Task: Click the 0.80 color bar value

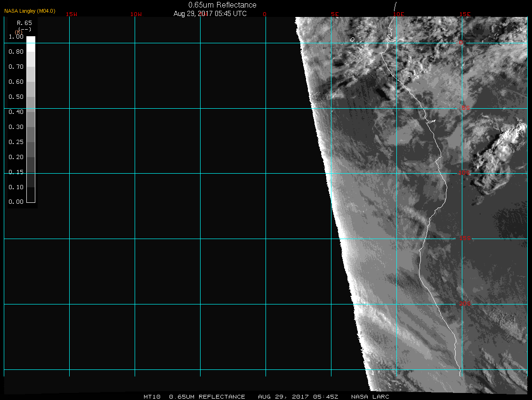Action: [x=16, y=52]
